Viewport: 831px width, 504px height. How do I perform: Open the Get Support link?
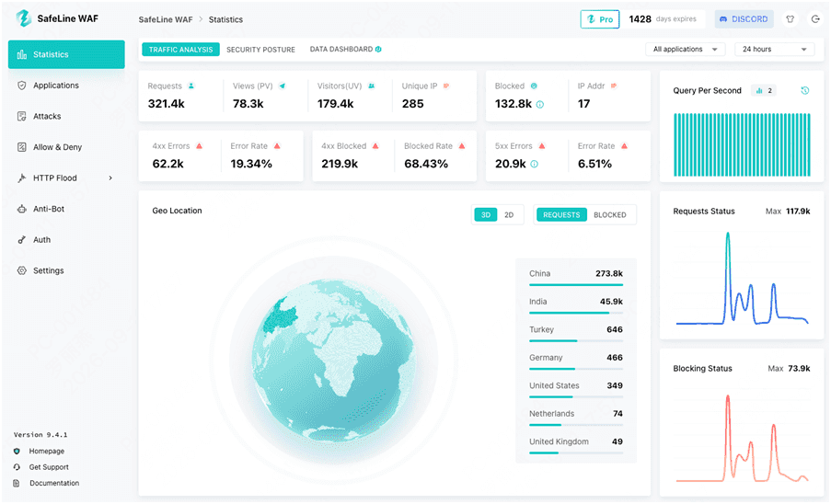49,467
